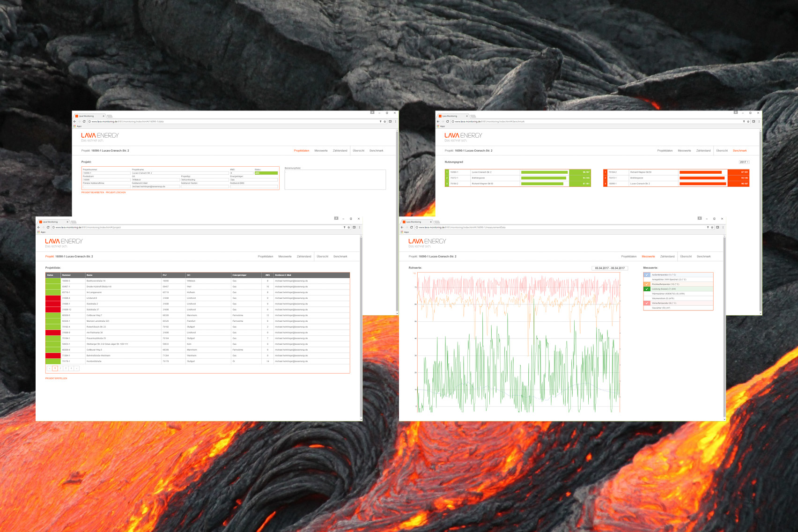This screenshot has height=532, width=798.
Task: Open date range 05.04.2017 - 06.04.2017 picker
Action: click(610, 268)
